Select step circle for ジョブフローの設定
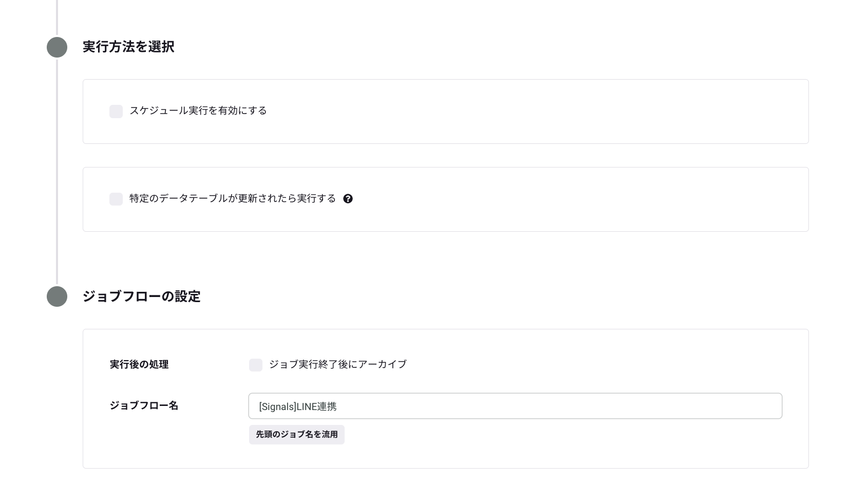 [x=57, y=296]
